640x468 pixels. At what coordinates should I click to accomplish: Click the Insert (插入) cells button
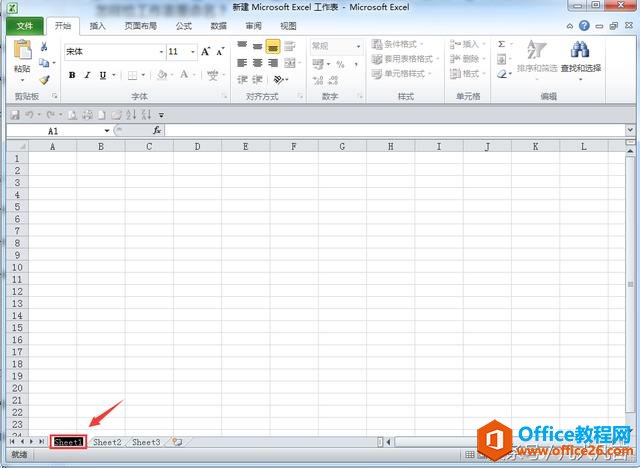click(467, 44)
